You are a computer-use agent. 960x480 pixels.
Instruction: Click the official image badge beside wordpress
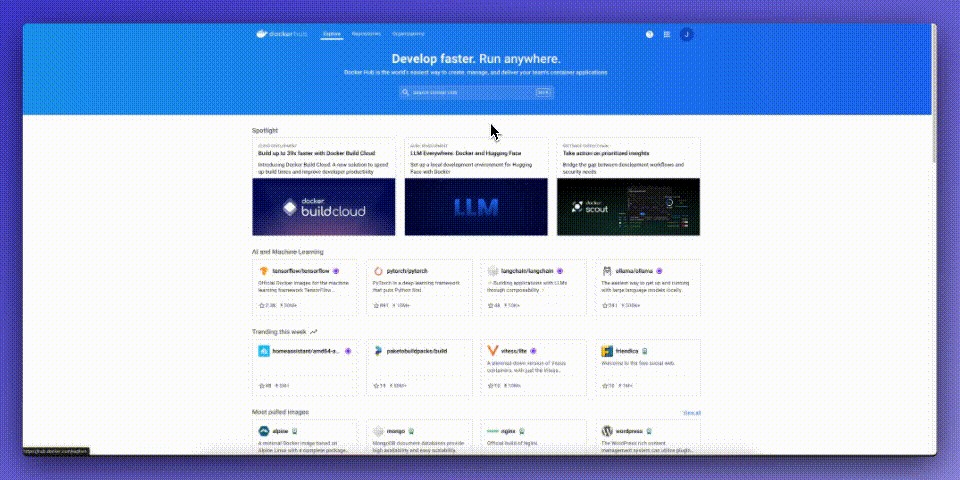649,431
